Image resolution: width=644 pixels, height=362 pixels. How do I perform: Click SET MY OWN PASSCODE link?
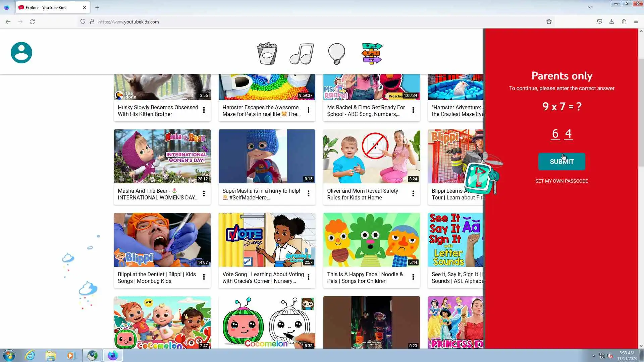[x=561, y=181]
